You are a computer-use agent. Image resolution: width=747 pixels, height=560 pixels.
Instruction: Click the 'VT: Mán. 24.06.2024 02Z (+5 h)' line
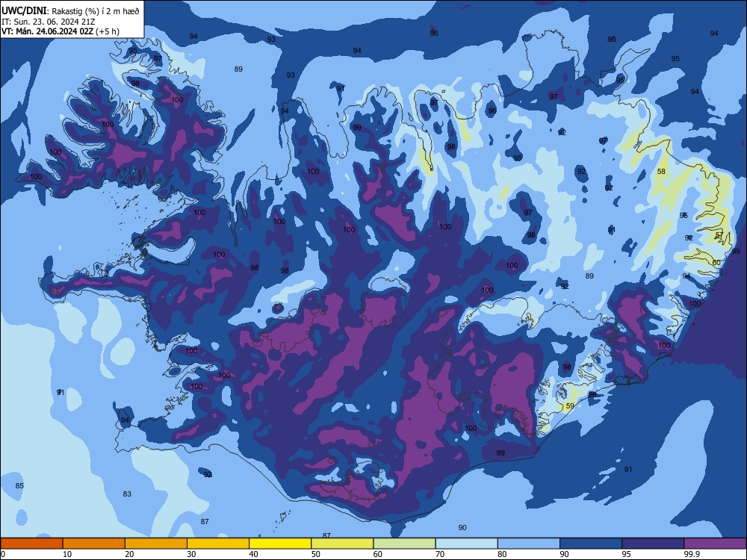[61, 31]
